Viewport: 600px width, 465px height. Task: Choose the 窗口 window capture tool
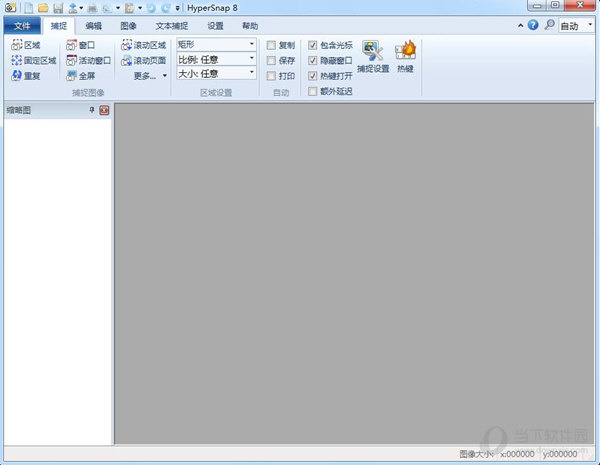[x=80, y=46]
